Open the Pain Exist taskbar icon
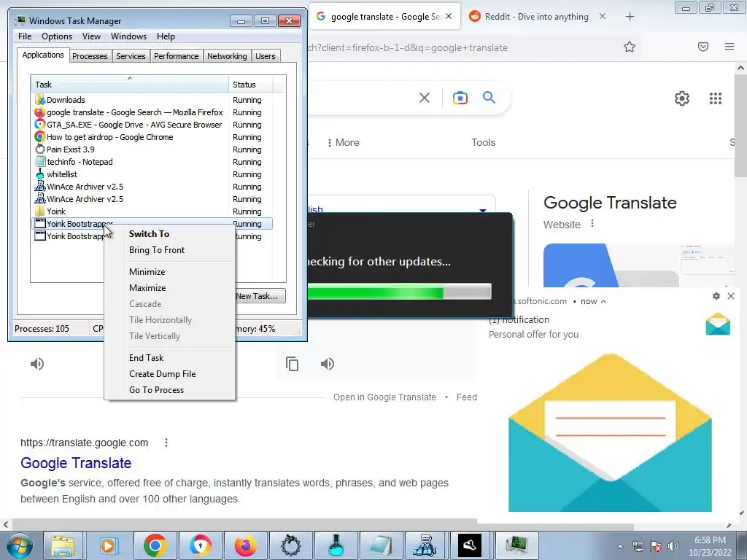 (x=291, y=545)
